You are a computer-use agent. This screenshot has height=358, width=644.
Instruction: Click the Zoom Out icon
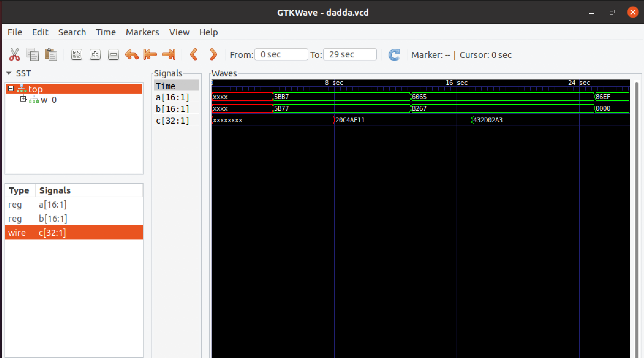pos(113,54)
